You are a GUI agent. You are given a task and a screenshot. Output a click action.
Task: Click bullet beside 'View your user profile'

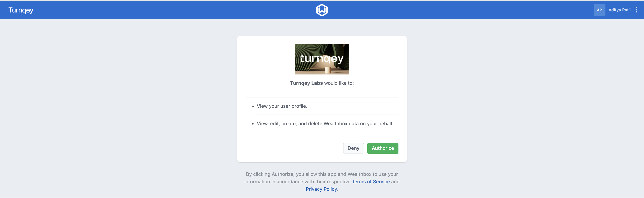pyautogui.click(x=253, y=106)
